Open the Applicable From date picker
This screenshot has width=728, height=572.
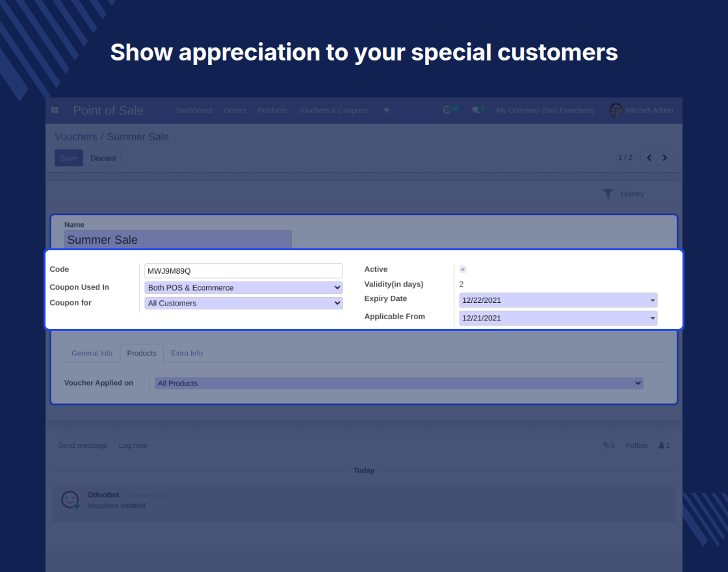pos(558,318)
